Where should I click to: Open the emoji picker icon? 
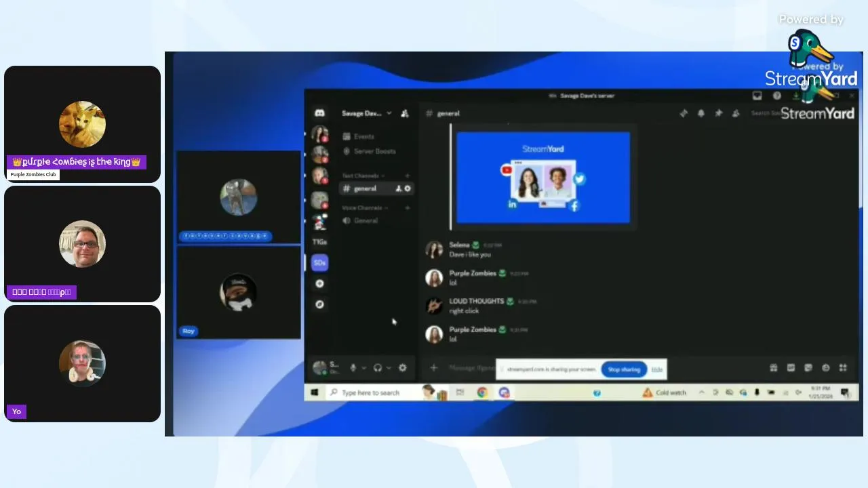click(825, 367)
